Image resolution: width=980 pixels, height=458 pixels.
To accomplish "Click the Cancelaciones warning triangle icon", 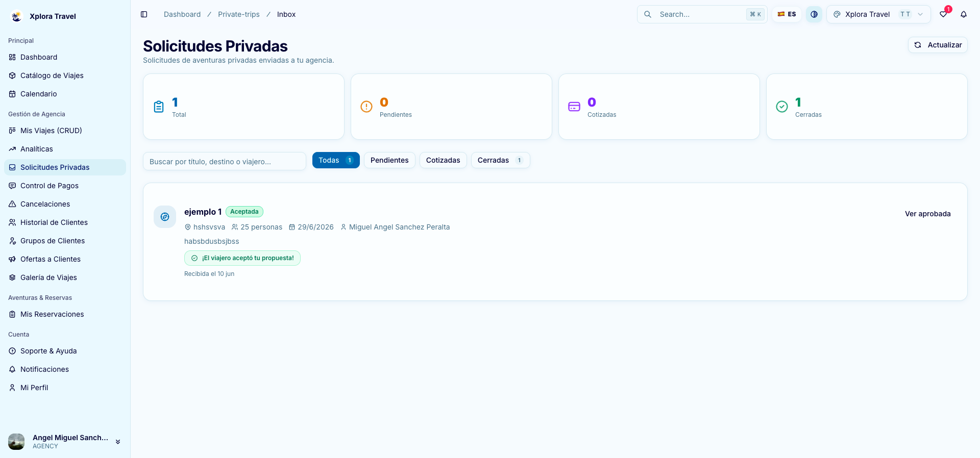I will [12, 204].
